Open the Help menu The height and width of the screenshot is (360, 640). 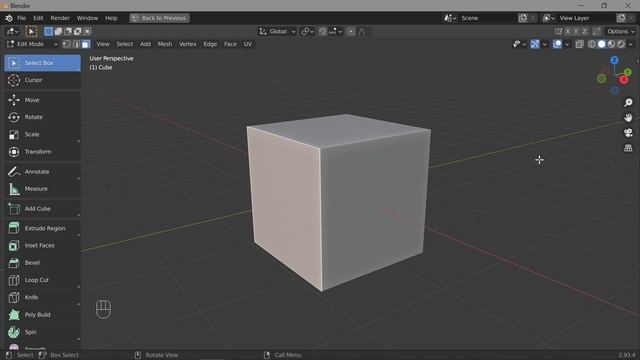pos(111,18)
